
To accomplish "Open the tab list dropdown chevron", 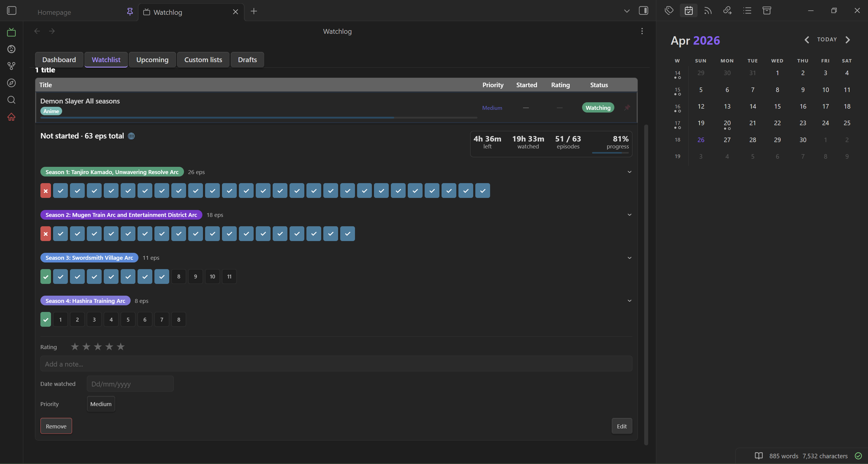I will tap(626, 11).
